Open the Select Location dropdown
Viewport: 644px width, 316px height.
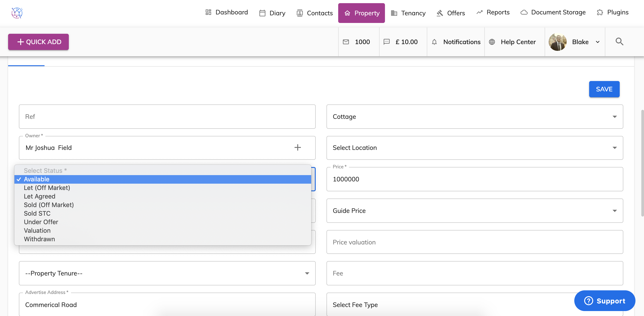coord(474,148)
